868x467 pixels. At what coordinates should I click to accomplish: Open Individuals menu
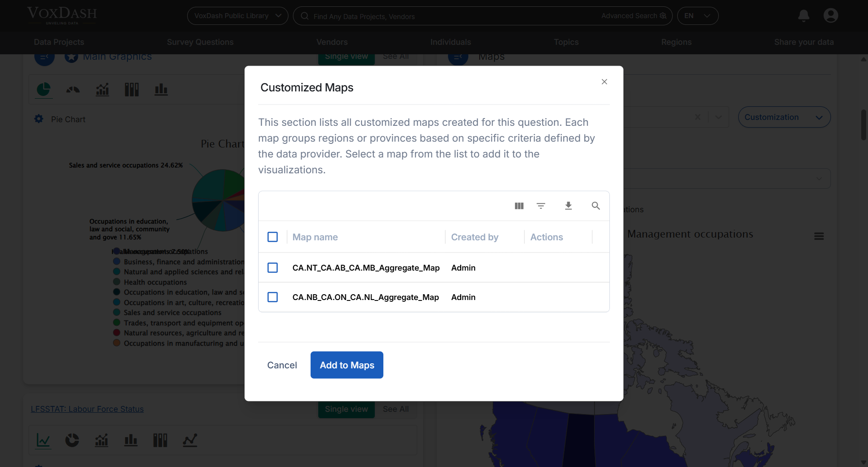click(x=451, y=42)
